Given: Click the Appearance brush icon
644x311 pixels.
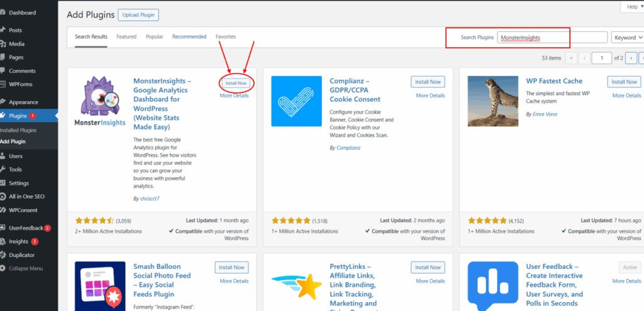Looking at the screenshot, I should 3,102.
